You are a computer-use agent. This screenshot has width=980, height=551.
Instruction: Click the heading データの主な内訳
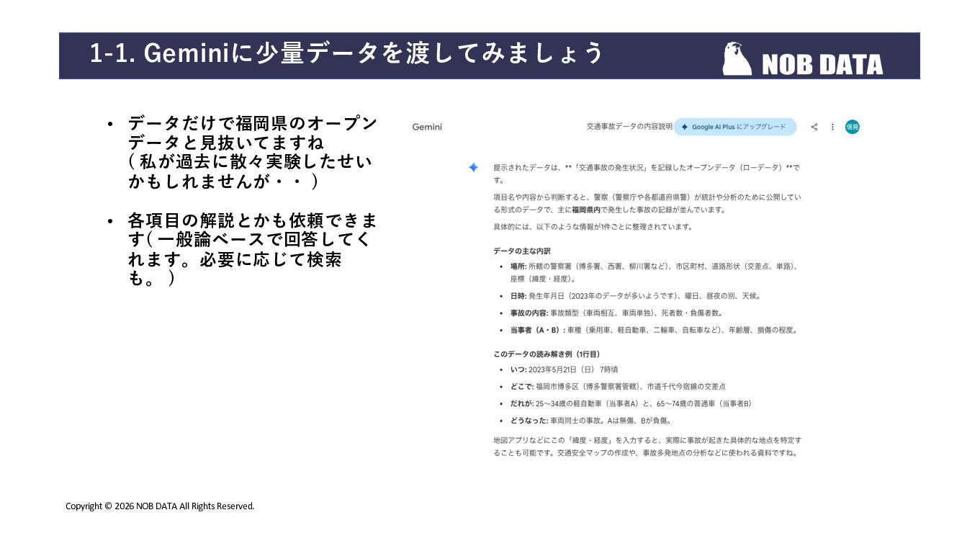(x=522, y=251)
